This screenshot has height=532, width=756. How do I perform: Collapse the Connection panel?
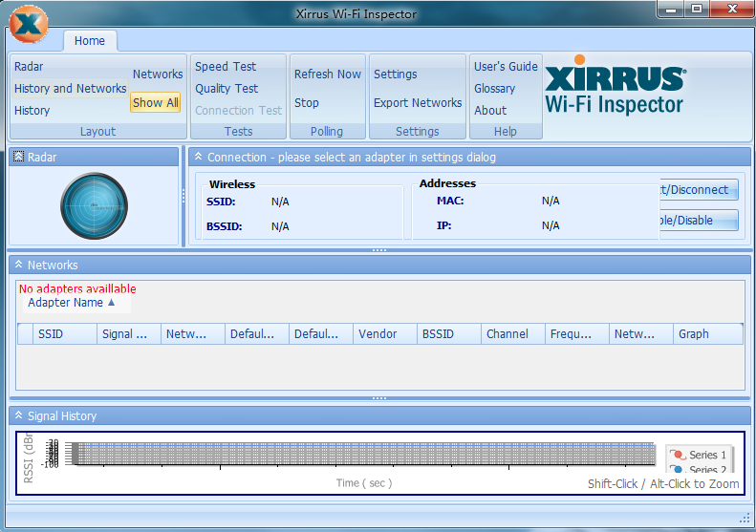pyautogui.click(x=198, y=157)
